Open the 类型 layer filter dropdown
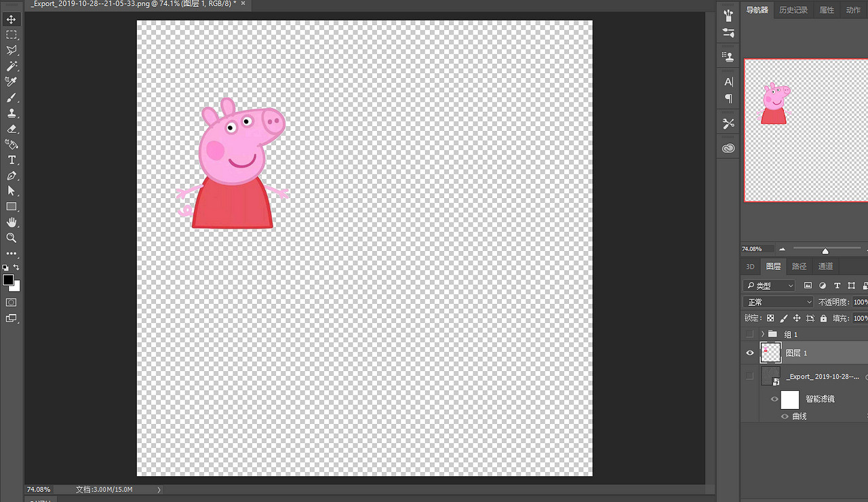Screen dimensions: 868x502 click(x=769, y=286)
